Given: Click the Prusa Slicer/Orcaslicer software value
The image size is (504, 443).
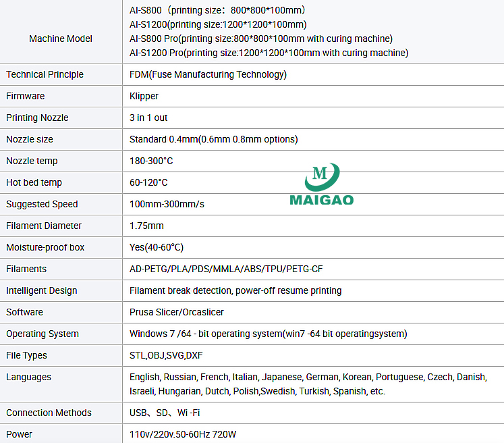Looking at the screenshot, I should pyautogui.click(x=177, y=312).
